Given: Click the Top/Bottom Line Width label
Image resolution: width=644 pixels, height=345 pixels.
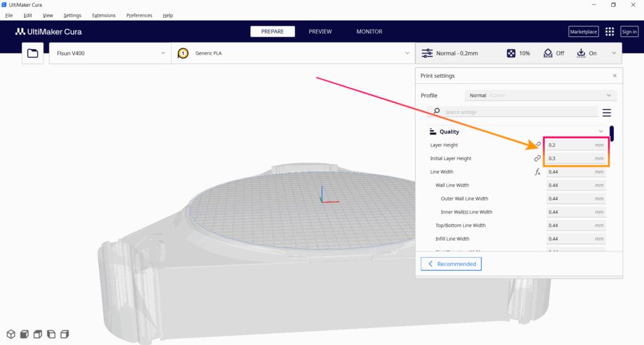Looking at the screenshot, I should [x=460, y=225].
